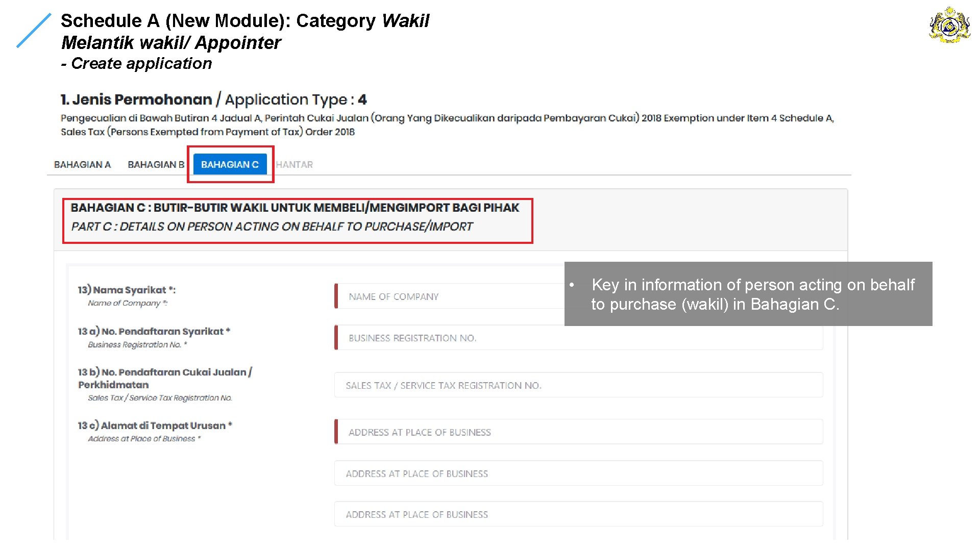Click the Name of Company input field
Viewport: 980px width, 551px height.
coord(449,296)
